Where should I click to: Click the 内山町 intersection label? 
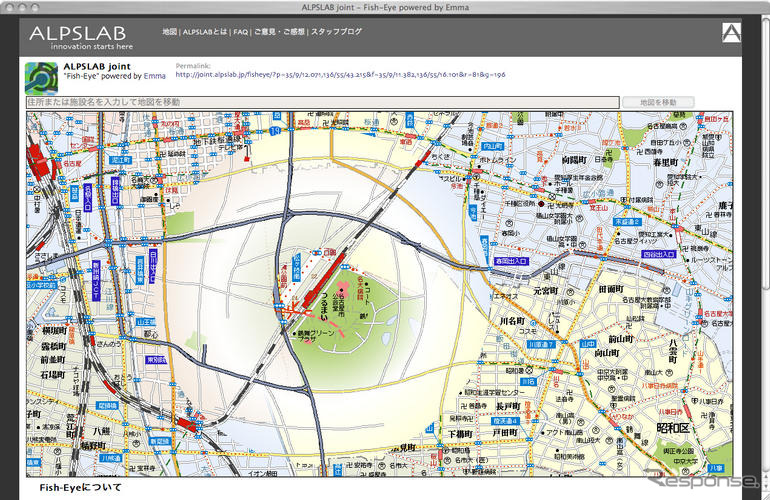[493, 146]
